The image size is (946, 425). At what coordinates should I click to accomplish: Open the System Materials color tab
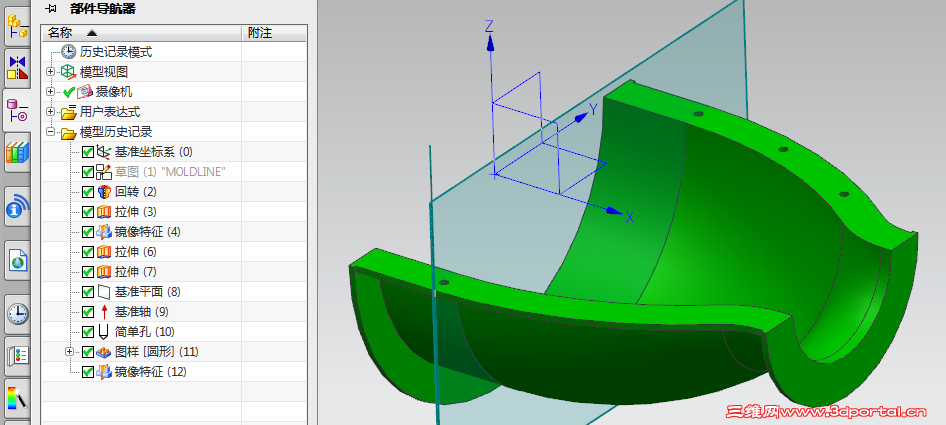[x=18, y=398]
